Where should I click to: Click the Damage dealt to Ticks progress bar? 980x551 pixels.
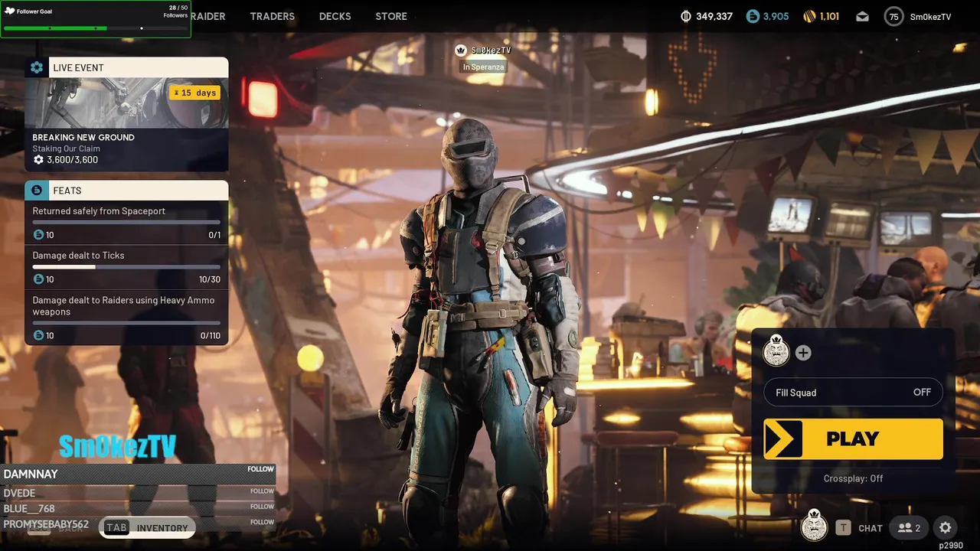click(126, 267)
